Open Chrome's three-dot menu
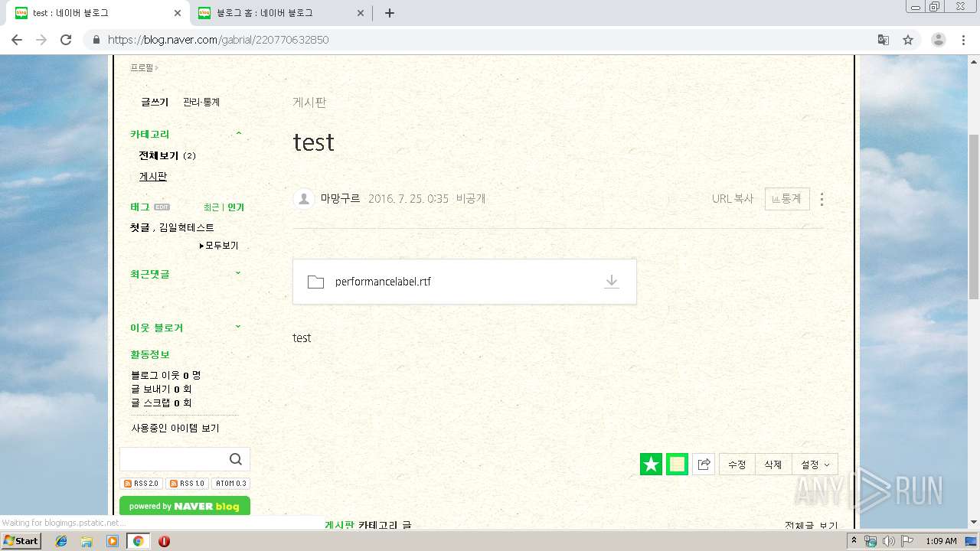Image resolution: width=980 pixels, height=551 pixels. click(x=963, y=40)
